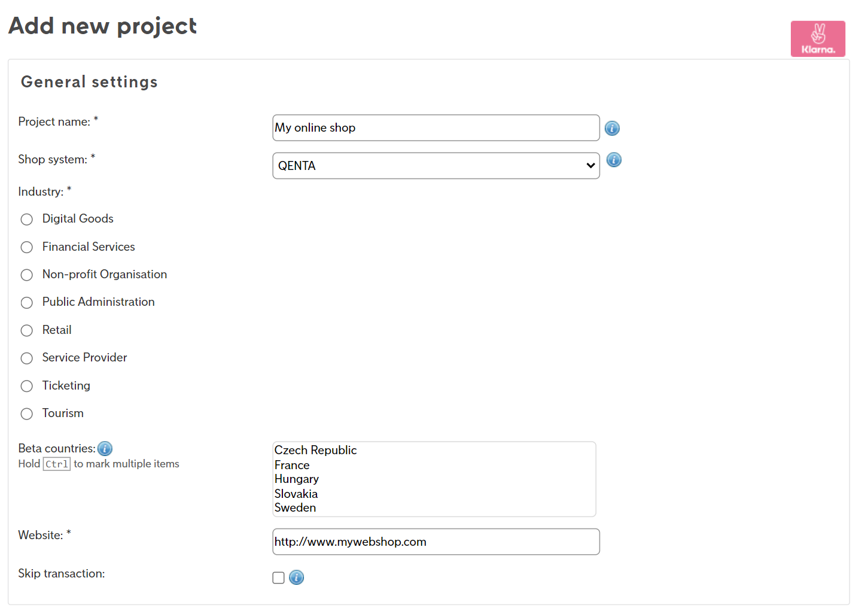868x608 pixels.
Task: Select Ticketing as the industry
Action: coord(27,386)
